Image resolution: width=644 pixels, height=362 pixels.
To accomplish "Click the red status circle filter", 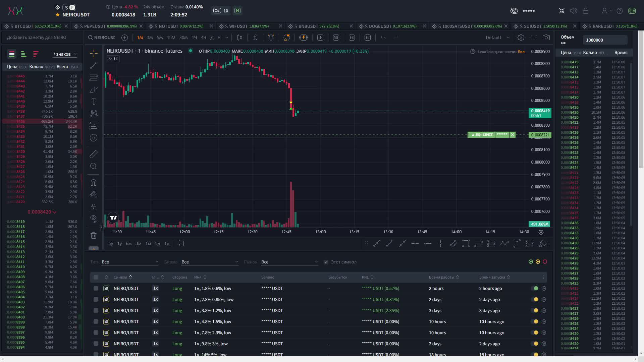I will pyautogui.click(x=545, y=262).
